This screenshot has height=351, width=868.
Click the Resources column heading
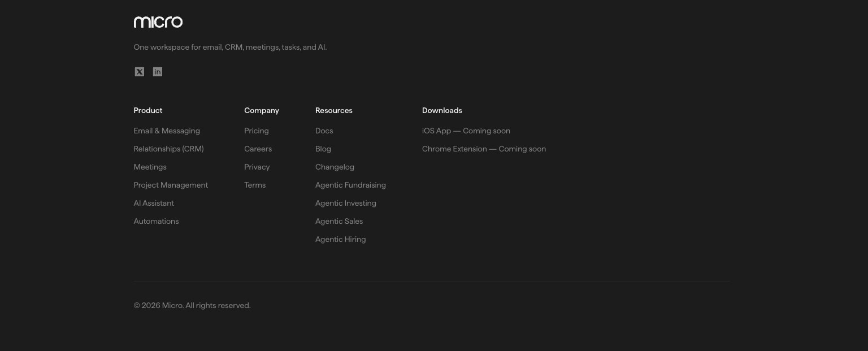[334, 110]
